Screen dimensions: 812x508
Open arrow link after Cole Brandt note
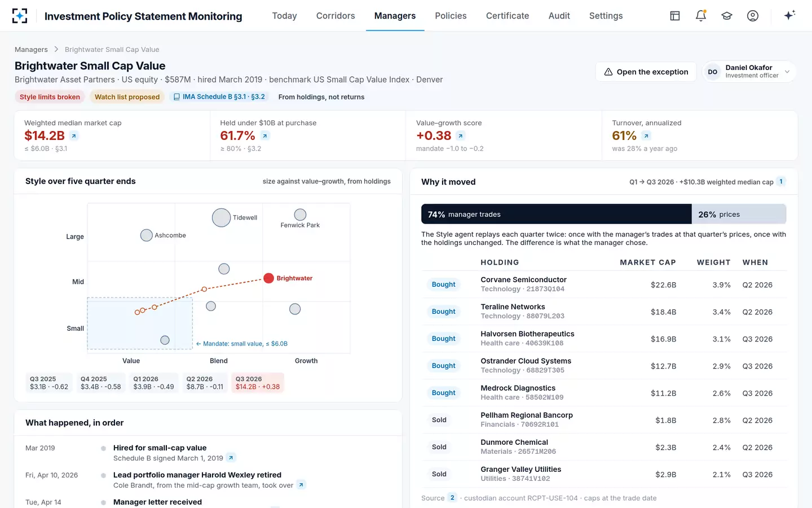click(301, 485)
